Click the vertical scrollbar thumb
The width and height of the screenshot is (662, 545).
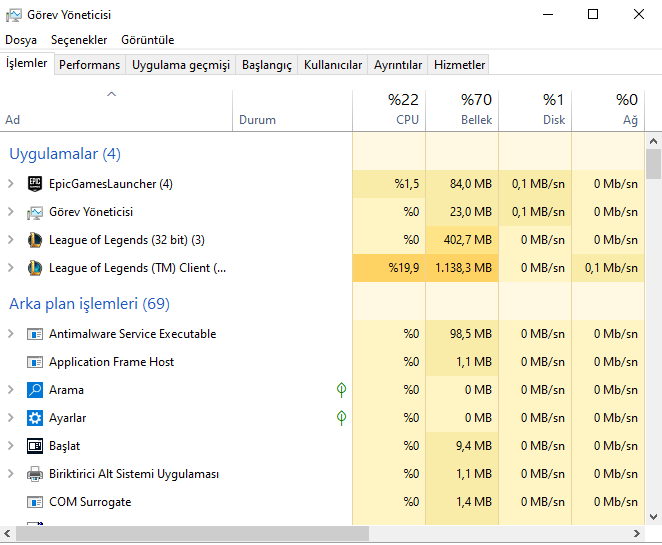[654, 163]
